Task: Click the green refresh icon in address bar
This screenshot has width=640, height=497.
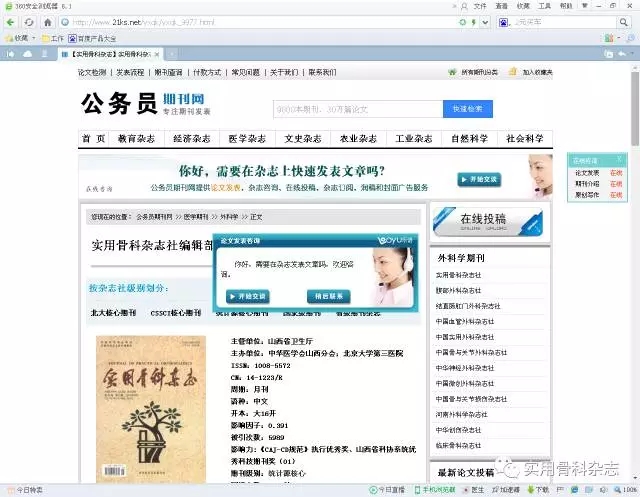Action: [462, 22]
